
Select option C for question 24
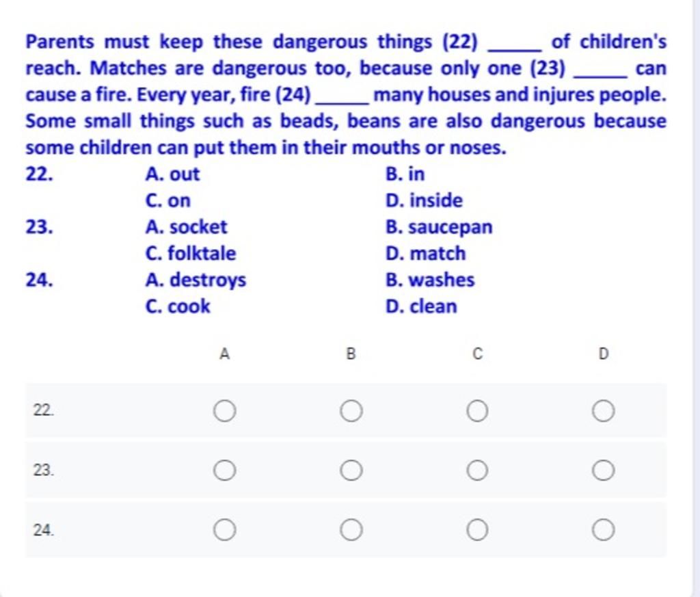[477, 530]
